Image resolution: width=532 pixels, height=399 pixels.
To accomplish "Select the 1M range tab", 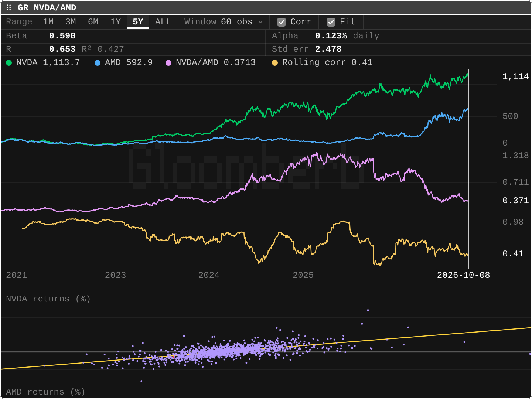I will point(48,22).
